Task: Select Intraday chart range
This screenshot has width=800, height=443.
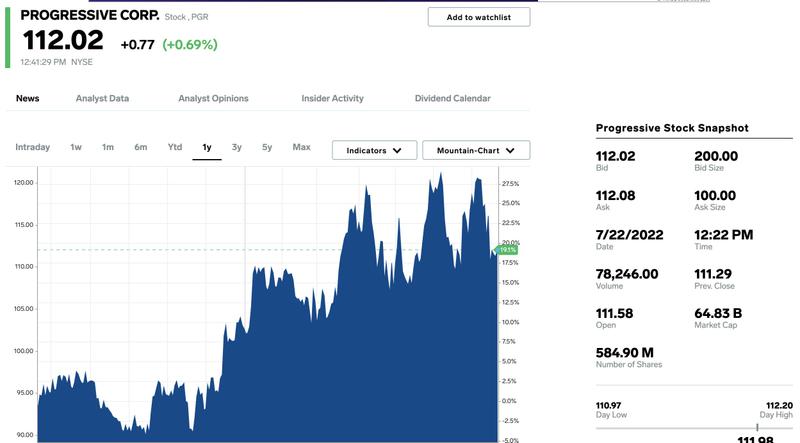Action: tap(33, 147)
